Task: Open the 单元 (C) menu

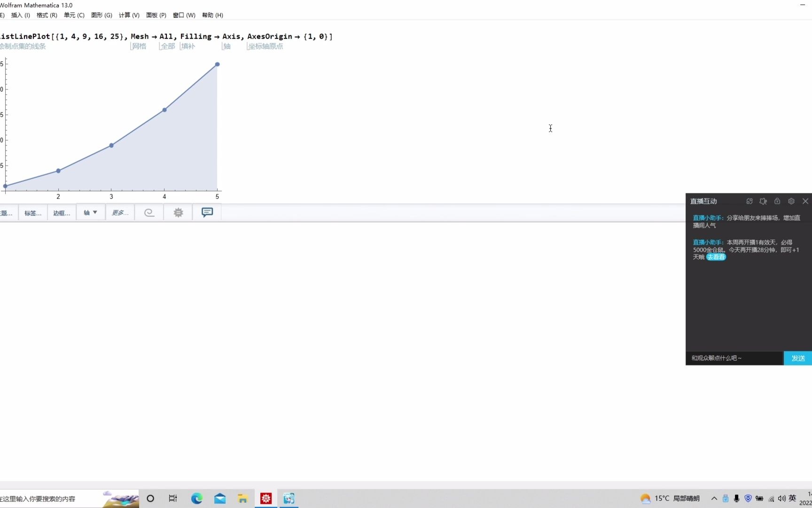Action: (x=74, y=15)
